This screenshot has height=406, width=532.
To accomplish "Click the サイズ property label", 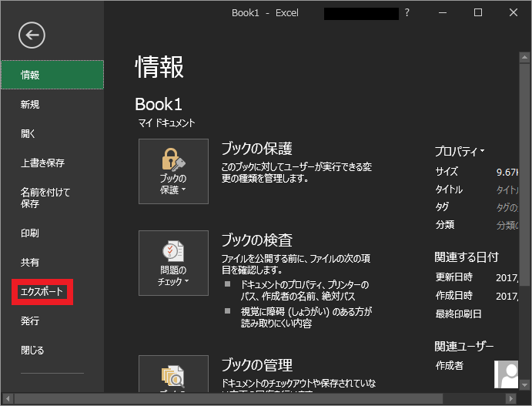I will click(x=447, y=172).
